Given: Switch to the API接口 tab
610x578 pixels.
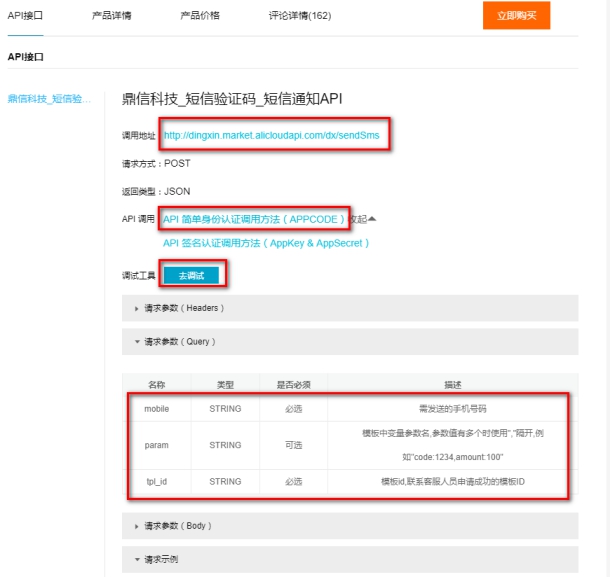Looking at the screenshot, I should (x=25, y=16).
